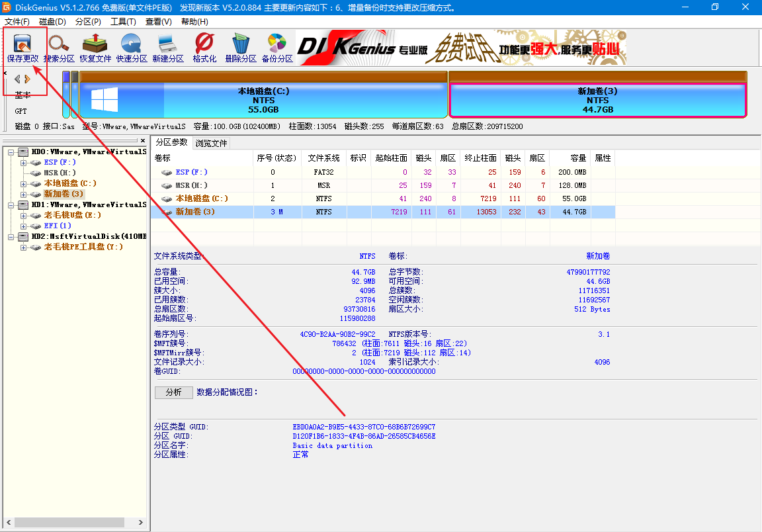The height and width of the screenshot is (532, 762).
Task: Click the tree scrollbar left arrow
Action: pos(9,522)
